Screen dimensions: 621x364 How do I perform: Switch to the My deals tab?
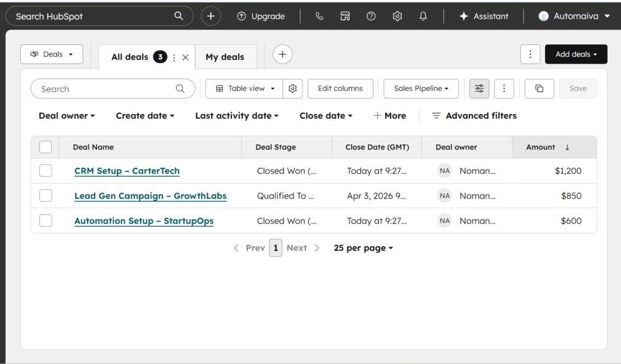pyautogui.click(x=226, y=56)
